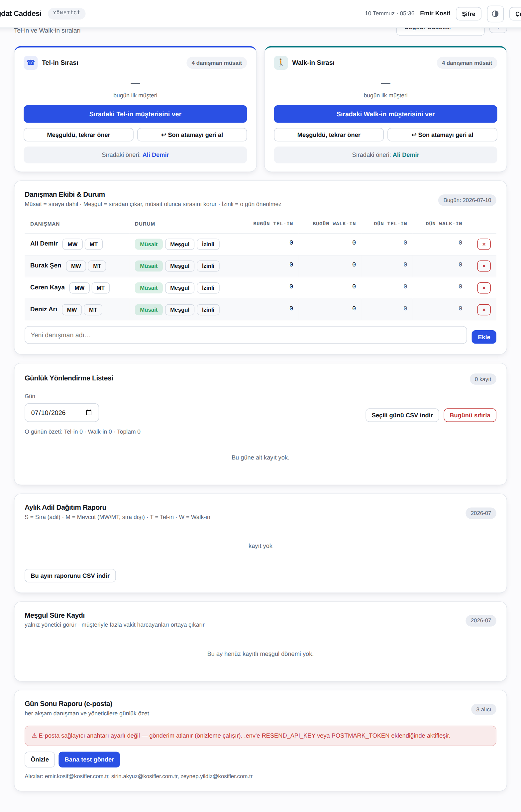
Task: Click Sıradaki Tel-in müşterisini ver button
Action: 135,114
